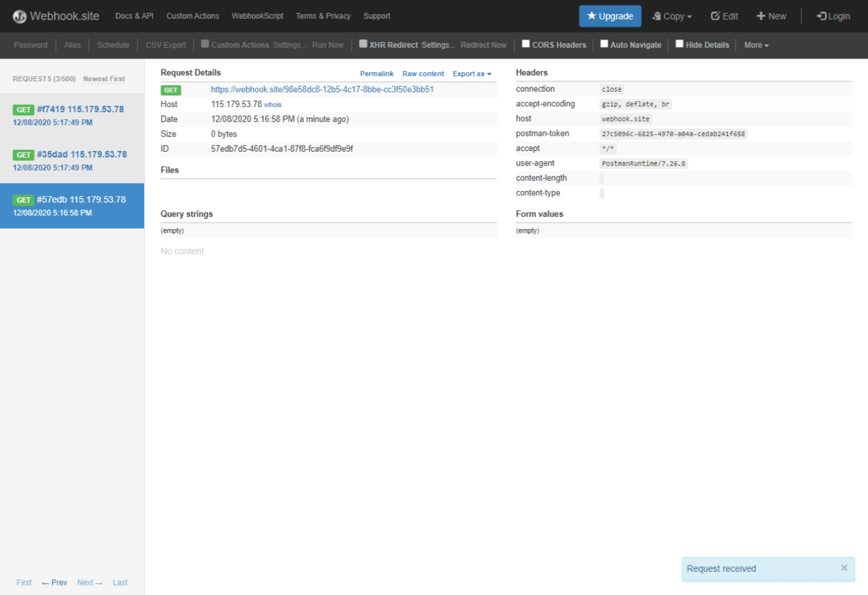Image resolution: width=868 pixels, height=595 pixels.
Task: Click Run Now for custom actions
Action: coord(328,45)
